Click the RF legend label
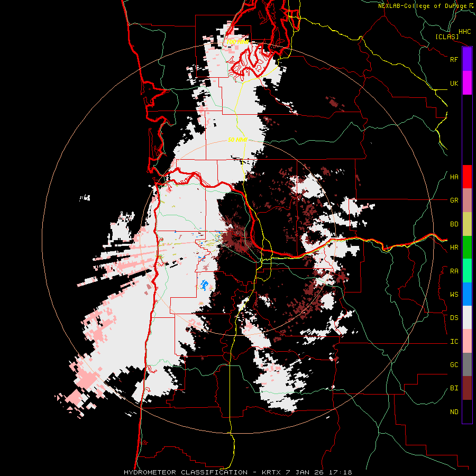476x476 pixels. (454, 59)
